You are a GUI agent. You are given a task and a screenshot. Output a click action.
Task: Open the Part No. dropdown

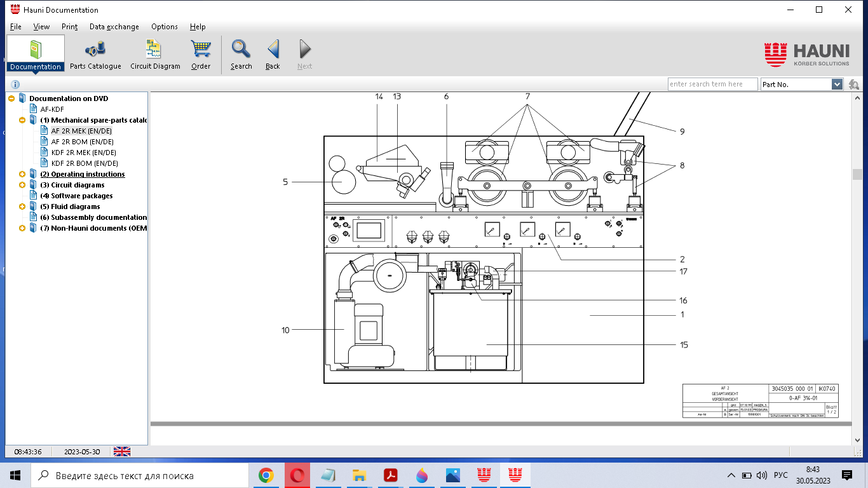tap(837, 85)
